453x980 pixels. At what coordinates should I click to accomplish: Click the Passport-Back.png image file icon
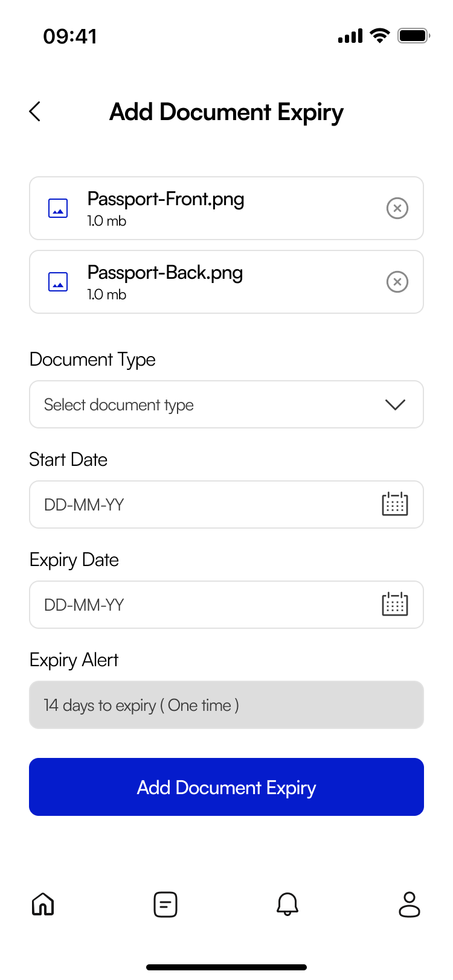coord(58,282)
